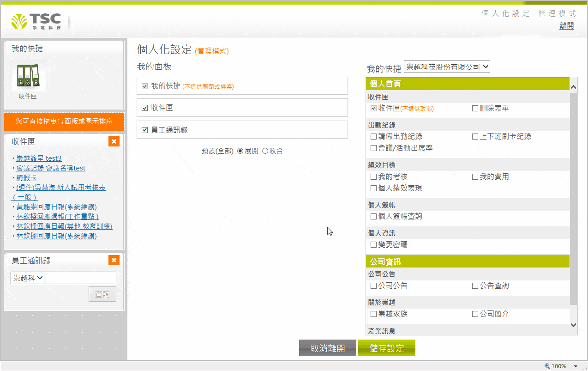Viewport: 588px width, 371px height.
Task: Enable the 刪除表單 shortcut checkbox
Action: tap(475, 108)
